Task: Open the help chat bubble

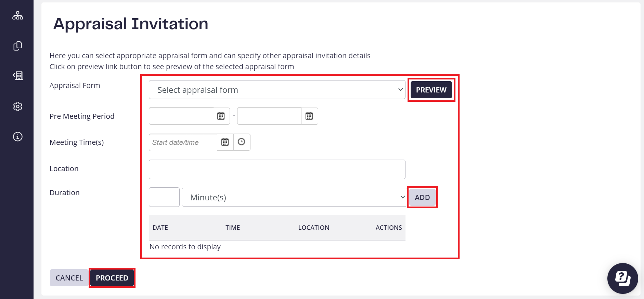Action: (x=622, y=278)
